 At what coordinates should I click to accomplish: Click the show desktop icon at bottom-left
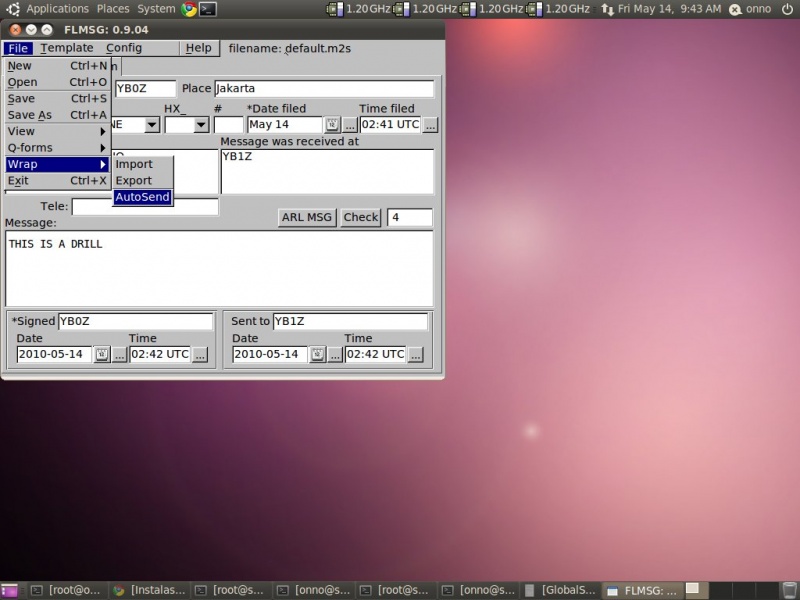(x=9, y=590)
